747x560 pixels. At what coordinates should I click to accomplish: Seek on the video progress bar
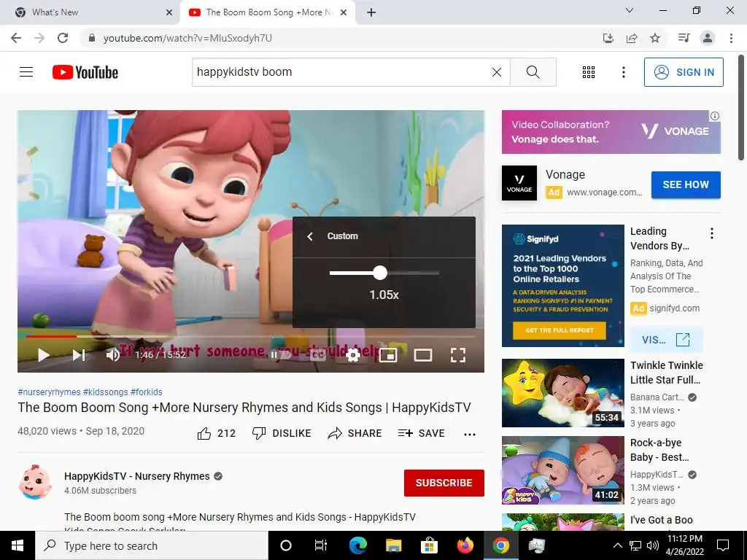[x=251, y=336]
